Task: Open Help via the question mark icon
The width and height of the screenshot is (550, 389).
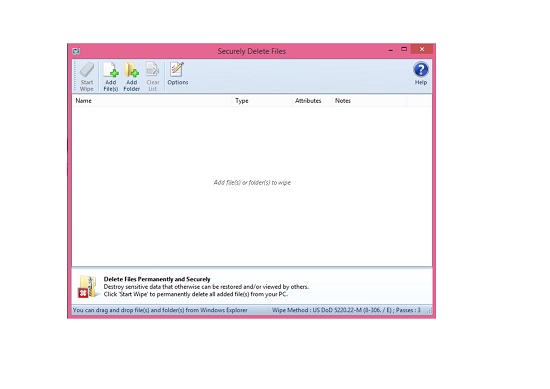Action: coord(421,69)
